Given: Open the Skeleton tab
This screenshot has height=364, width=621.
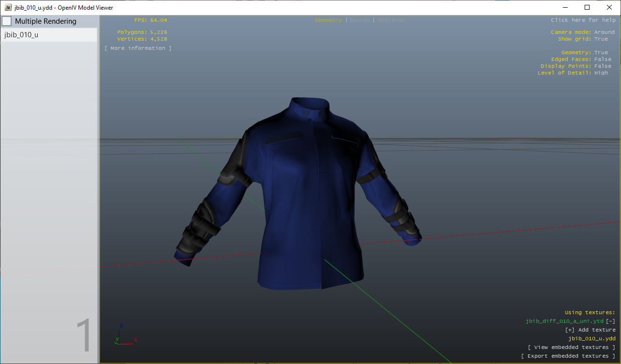Looking at the screenshot, I should click(391, 20).
